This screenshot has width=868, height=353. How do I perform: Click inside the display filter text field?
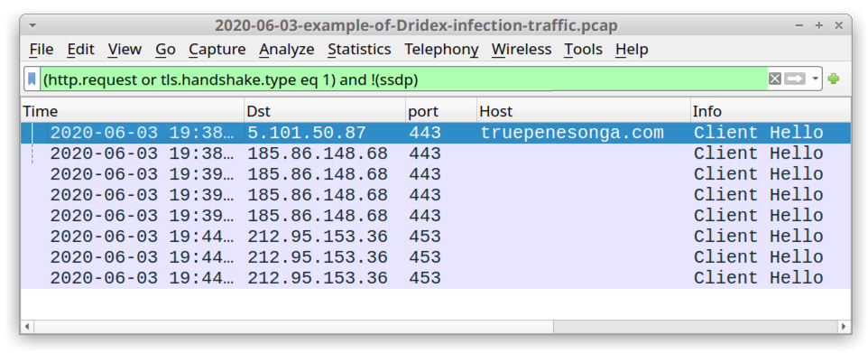click(x=404, y=79)
